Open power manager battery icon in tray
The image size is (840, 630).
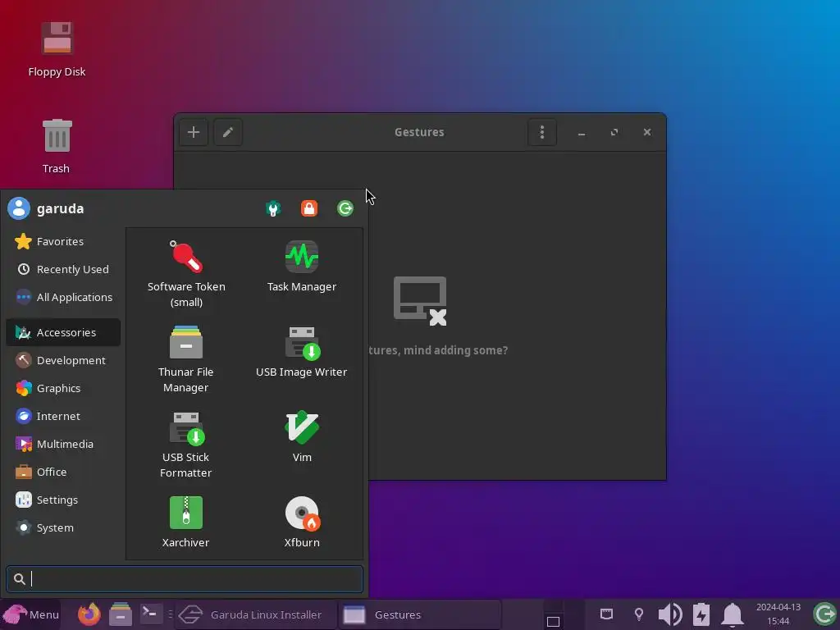(701, 614)
